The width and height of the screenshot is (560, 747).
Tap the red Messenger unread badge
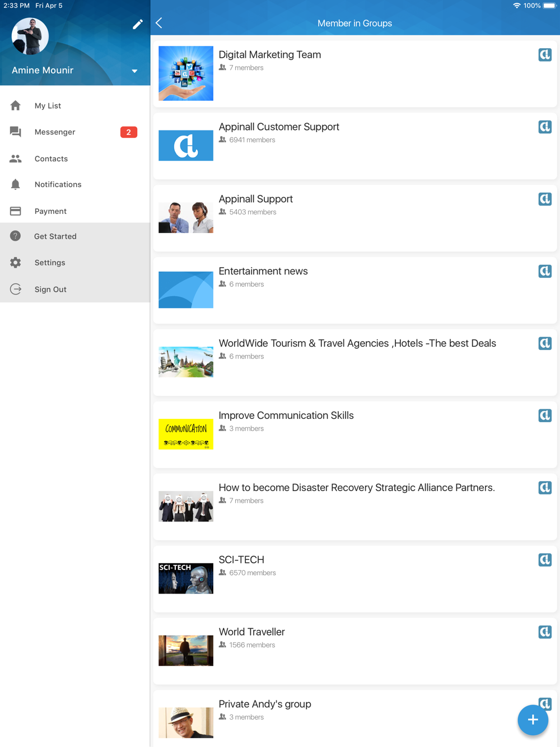coord(128,132)
